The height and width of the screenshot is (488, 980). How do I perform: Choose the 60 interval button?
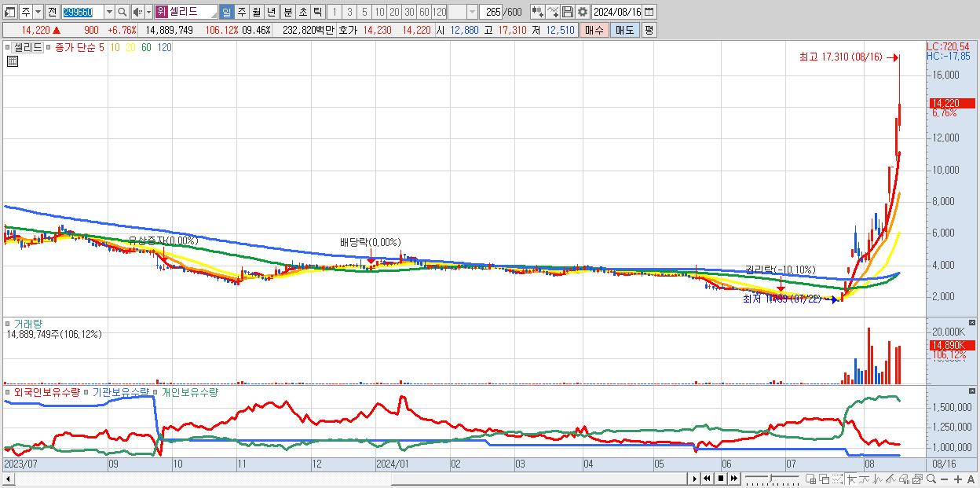[424, 12]
